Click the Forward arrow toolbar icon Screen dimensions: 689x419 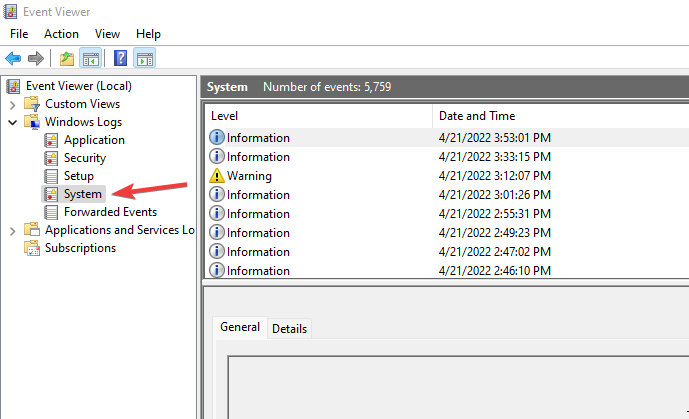pos(35,59)
